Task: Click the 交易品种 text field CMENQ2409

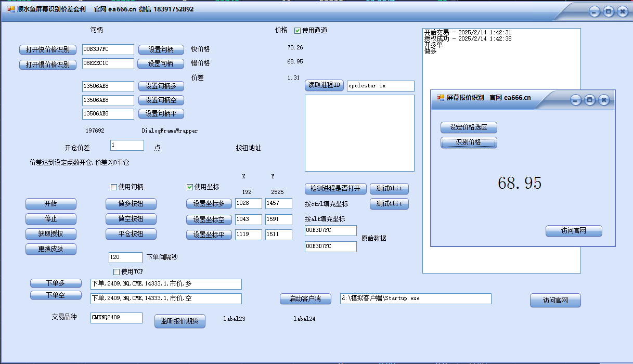Action: pos(116,318)
